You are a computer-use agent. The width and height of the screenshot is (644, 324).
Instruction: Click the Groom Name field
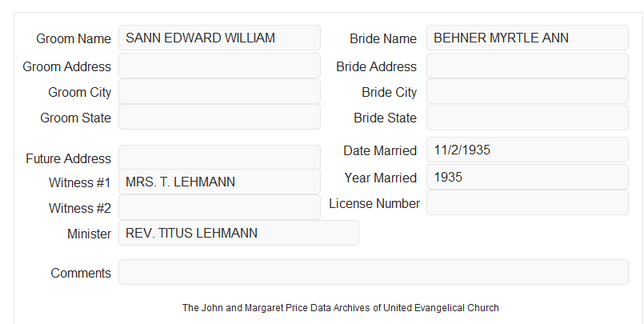pyautogui.click(x=219, y=38)
